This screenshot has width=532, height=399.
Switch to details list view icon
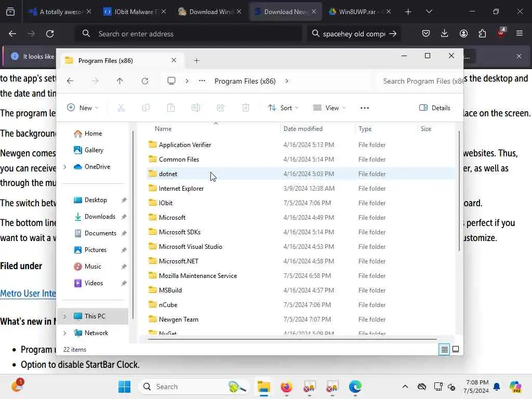tap(444, 349)
